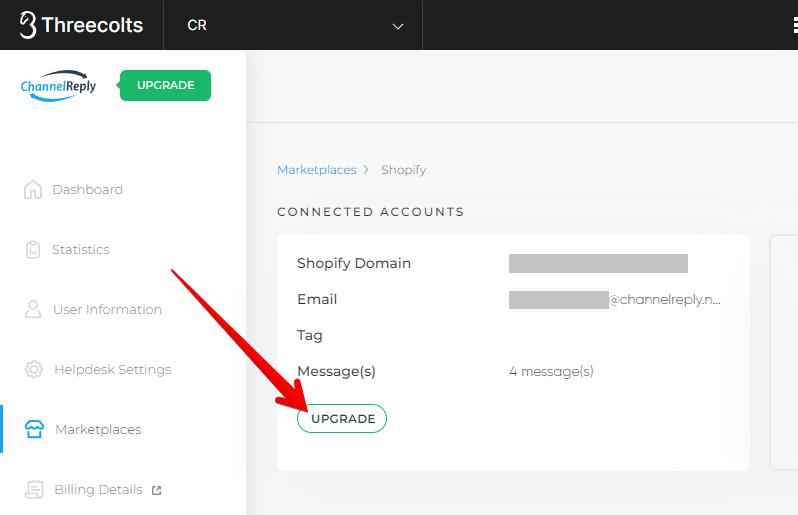Screen dimensions: 798x515
Task: Click the Email label in the account card
Action: pyautogui.click(x=317, y=299)
